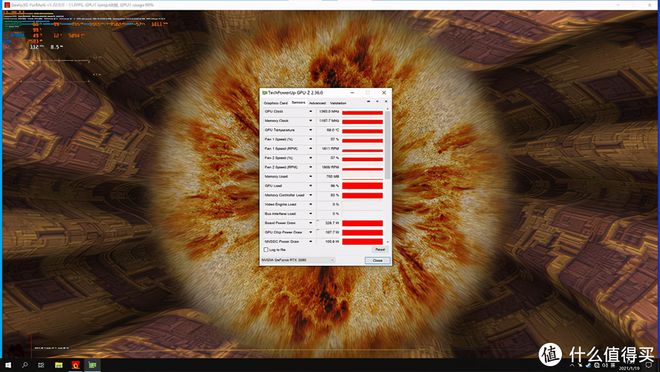Viewport: 660px width, 372px height.
Task: Click the GPU Temperature reading value
Action: coord(333,130)
